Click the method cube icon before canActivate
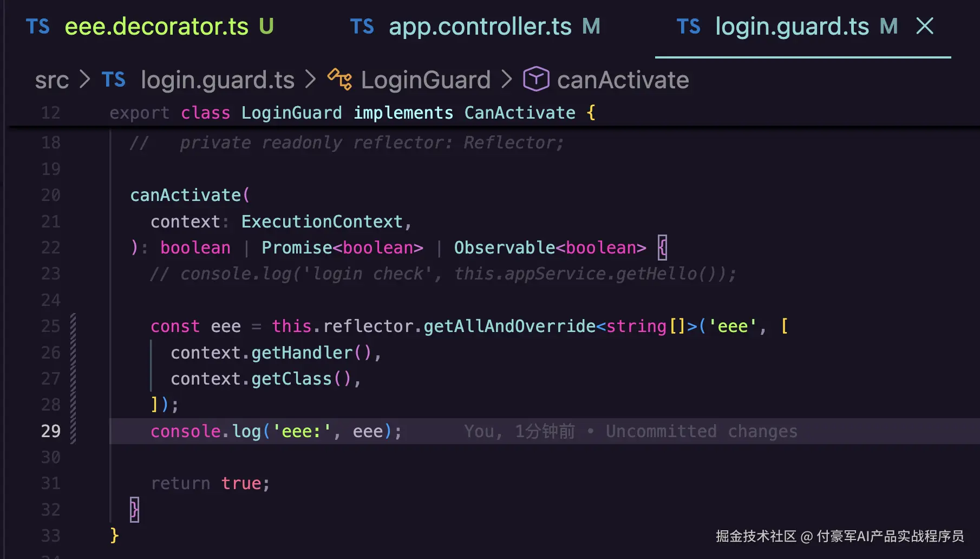 pyautogui.click(x=536, y=79)
